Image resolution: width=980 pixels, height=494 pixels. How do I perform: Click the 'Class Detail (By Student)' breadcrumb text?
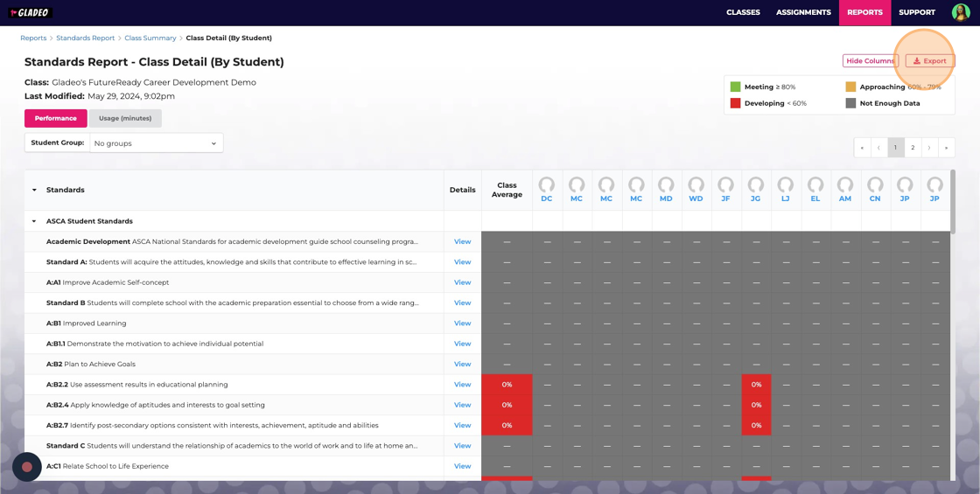[x=228, y=38]
